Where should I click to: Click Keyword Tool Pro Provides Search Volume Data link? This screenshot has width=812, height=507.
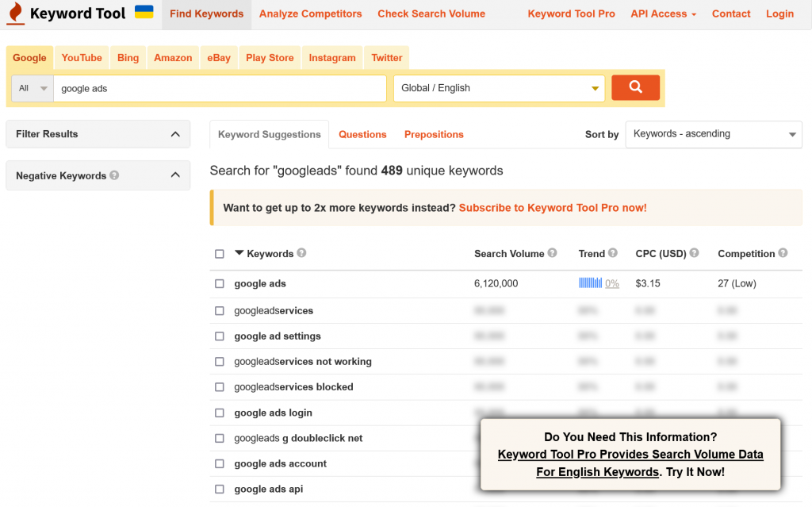point(630,463)
